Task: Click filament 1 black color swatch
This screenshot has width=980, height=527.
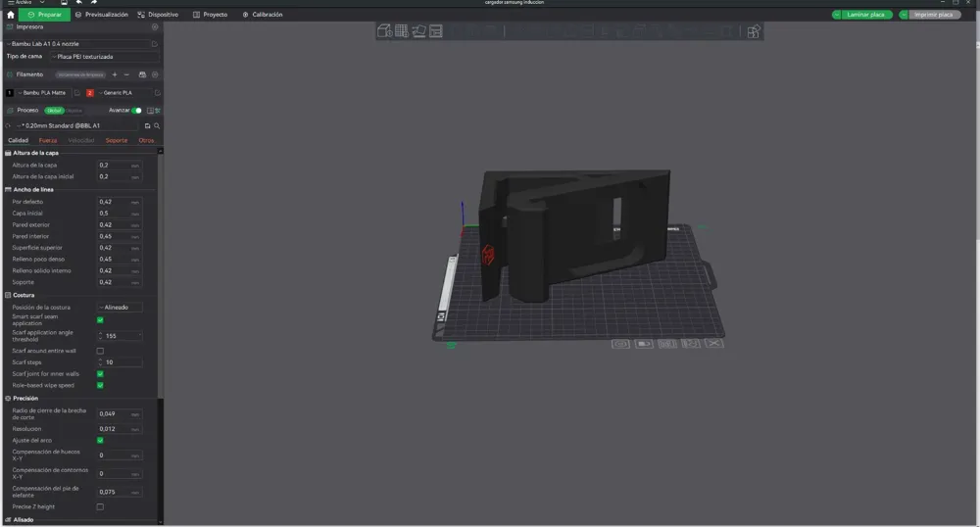Action: (10, 92)
